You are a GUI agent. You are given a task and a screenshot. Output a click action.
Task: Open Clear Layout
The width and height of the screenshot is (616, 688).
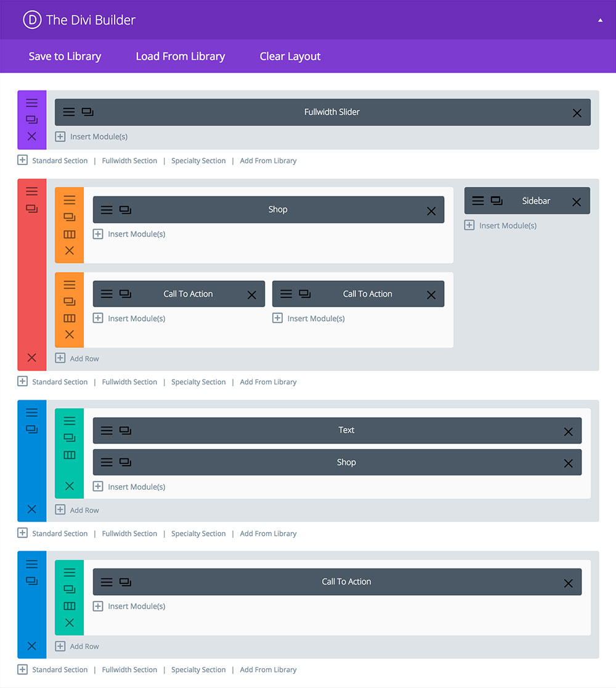tap(290, 56)
